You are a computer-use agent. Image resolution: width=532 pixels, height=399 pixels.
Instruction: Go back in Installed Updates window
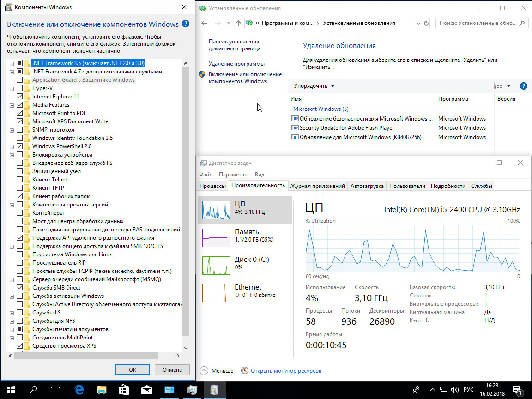[204, 23]
